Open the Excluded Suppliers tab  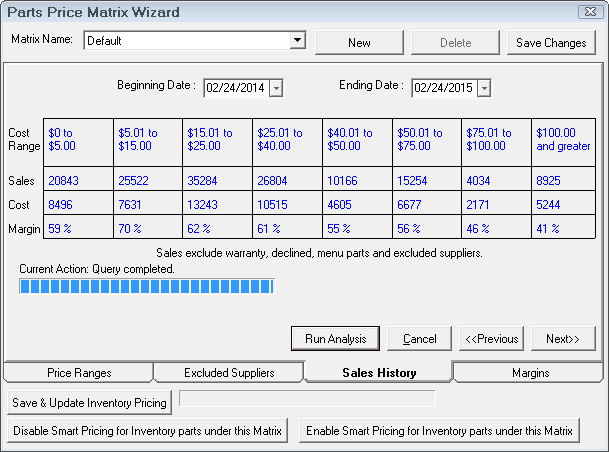[x=228, y=373]
